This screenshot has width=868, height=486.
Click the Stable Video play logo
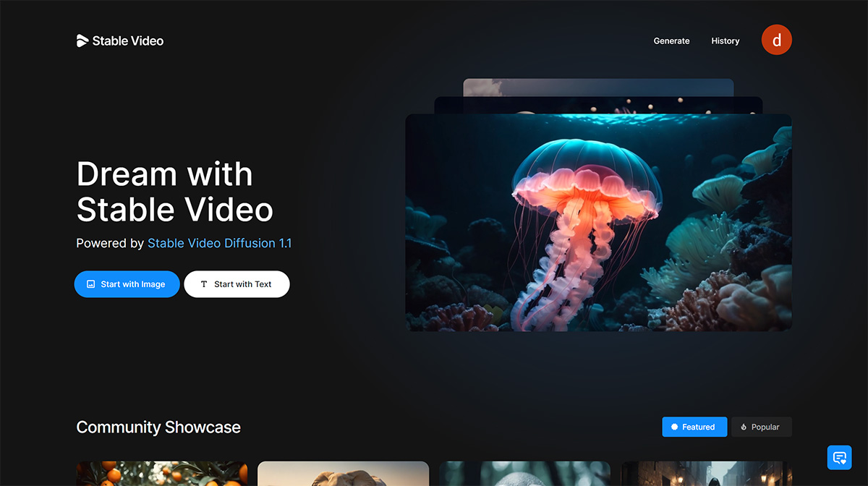coord(82,40)
